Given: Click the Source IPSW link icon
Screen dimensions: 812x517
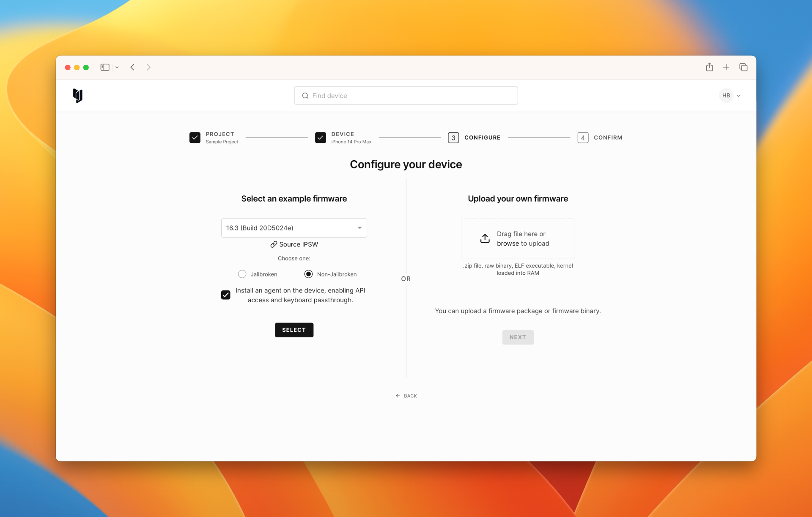Looking at the screenshot, I should [274, 244].
